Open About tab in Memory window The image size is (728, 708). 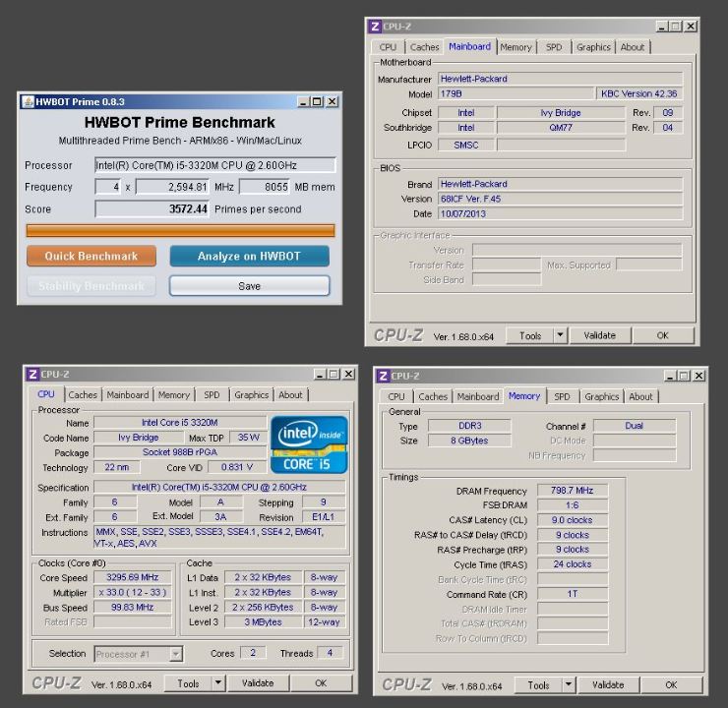pos(640,396)
